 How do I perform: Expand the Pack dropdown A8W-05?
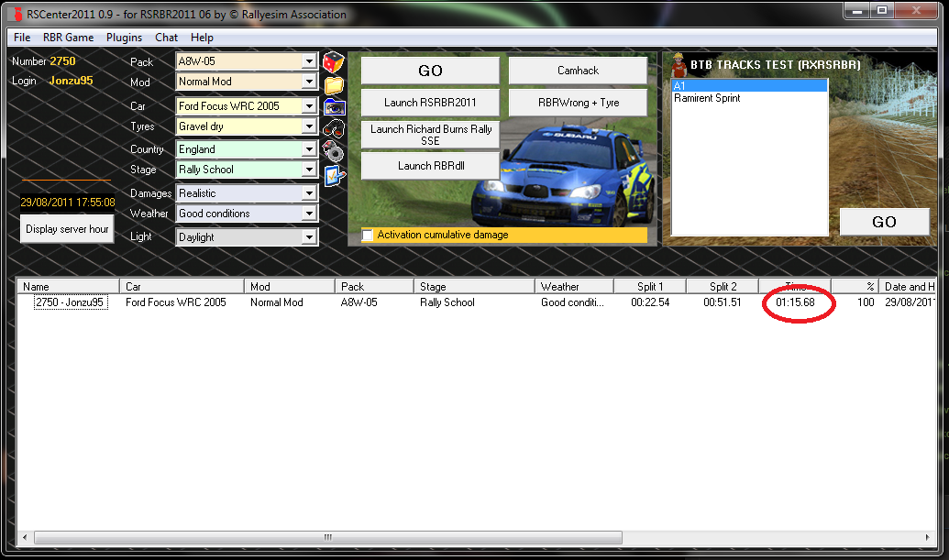coord(309,61)
